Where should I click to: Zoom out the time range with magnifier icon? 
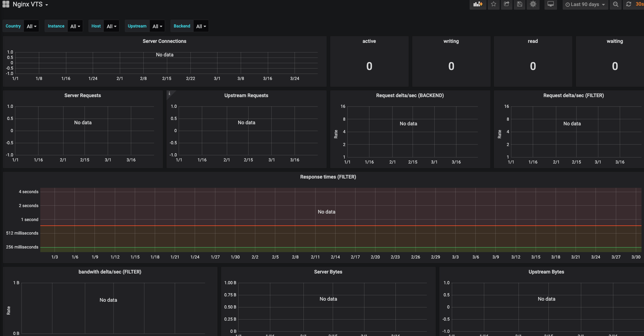(615, 5)
